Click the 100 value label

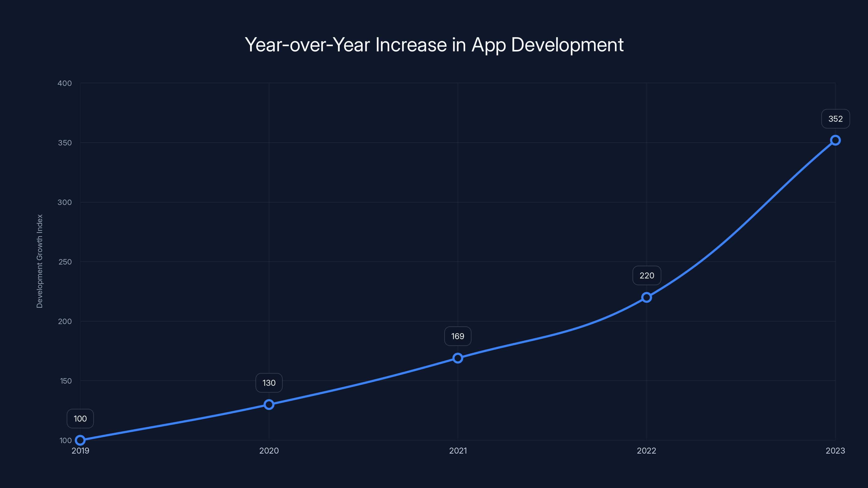click(80, 419)
